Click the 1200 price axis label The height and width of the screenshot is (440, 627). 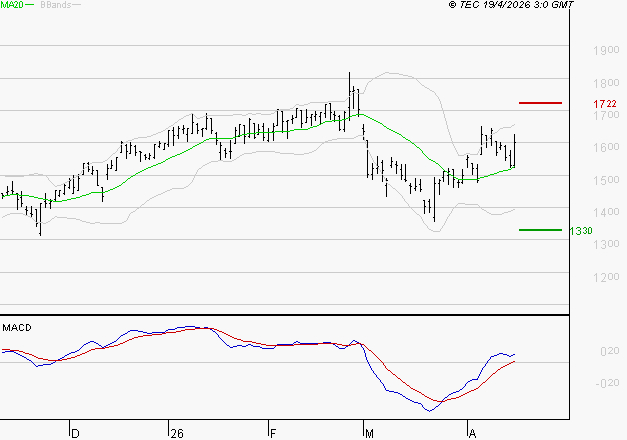pyautogui.click(x=604, y=277)
